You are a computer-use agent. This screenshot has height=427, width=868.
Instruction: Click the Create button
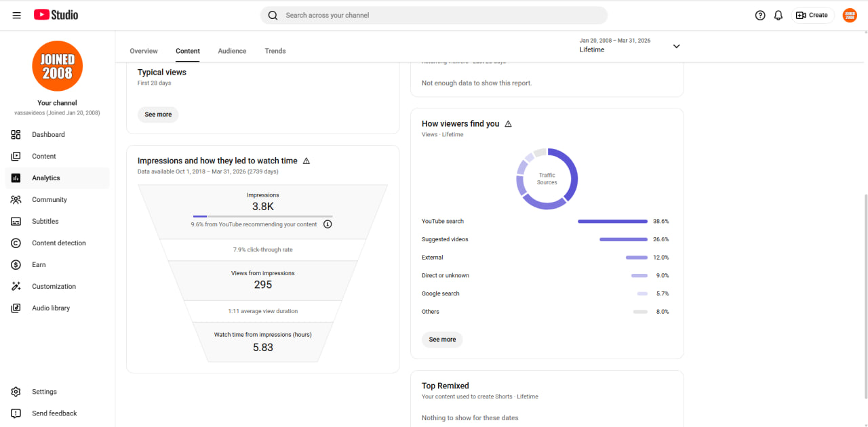(812, 15)
